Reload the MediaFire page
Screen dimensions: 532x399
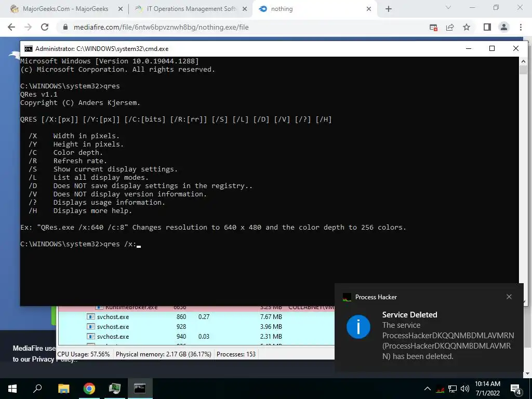pos(45,27)
